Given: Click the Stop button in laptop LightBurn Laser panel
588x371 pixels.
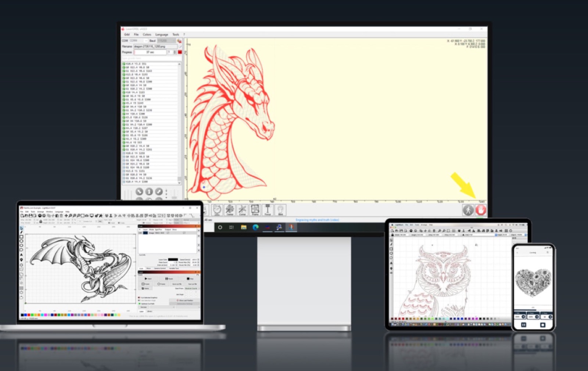Looking at the screenshot, I should (190, 279).
